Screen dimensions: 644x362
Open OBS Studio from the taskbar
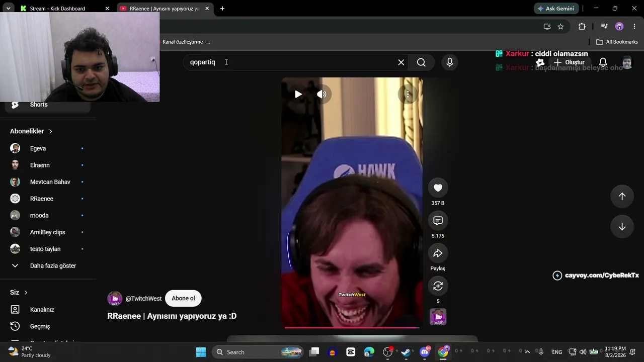tap(388, 352)
